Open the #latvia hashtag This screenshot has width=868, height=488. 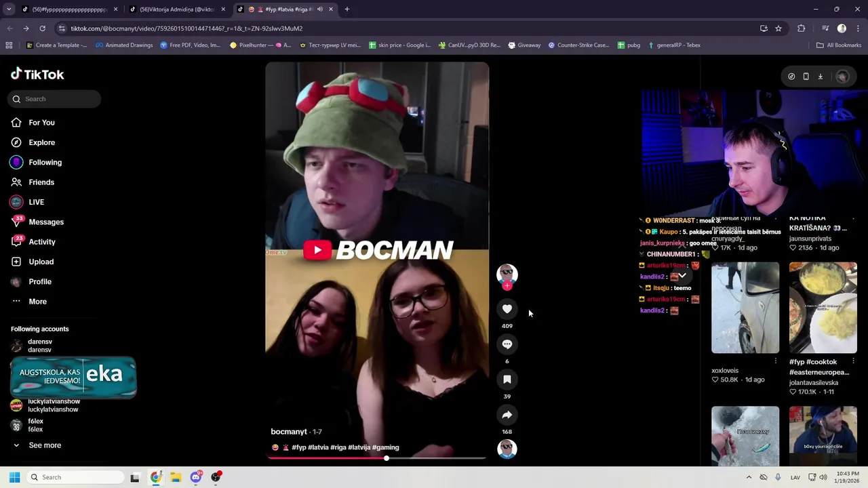click(x=318, y=447)
